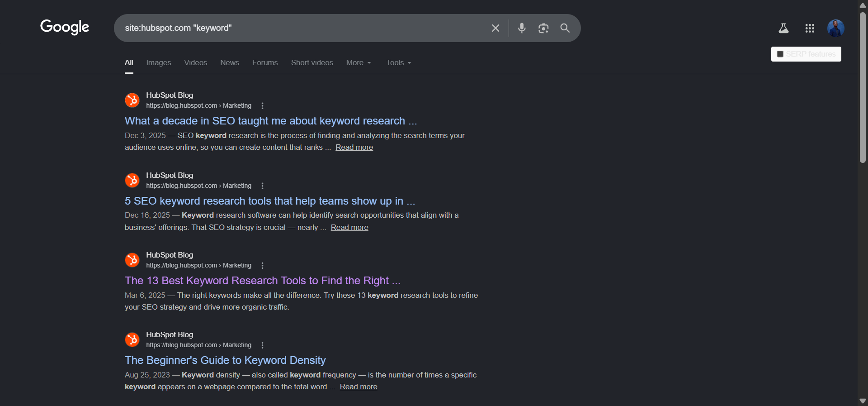Switch to the News tab
This screenshot has width=868, height=406.
coord(230,63)
